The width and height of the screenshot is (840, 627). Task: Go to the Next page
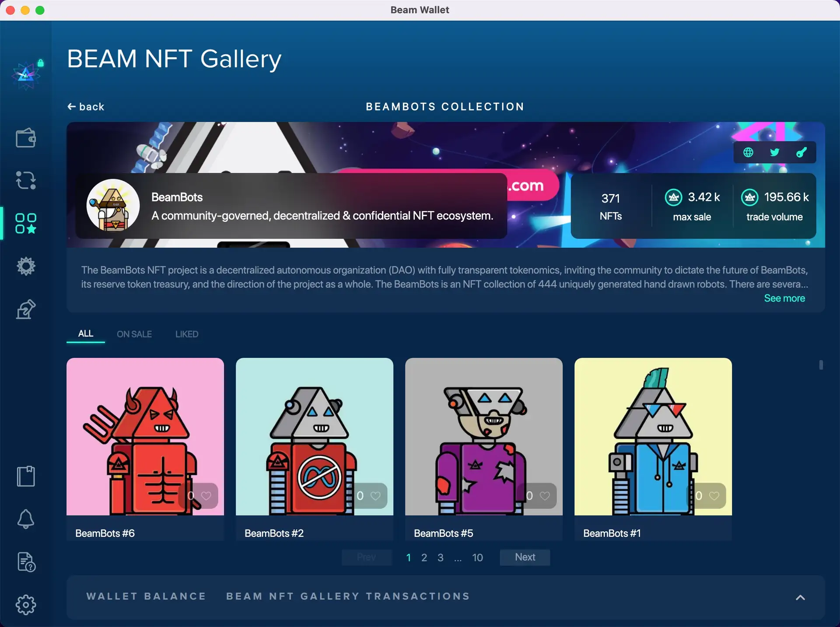[525, 557]
